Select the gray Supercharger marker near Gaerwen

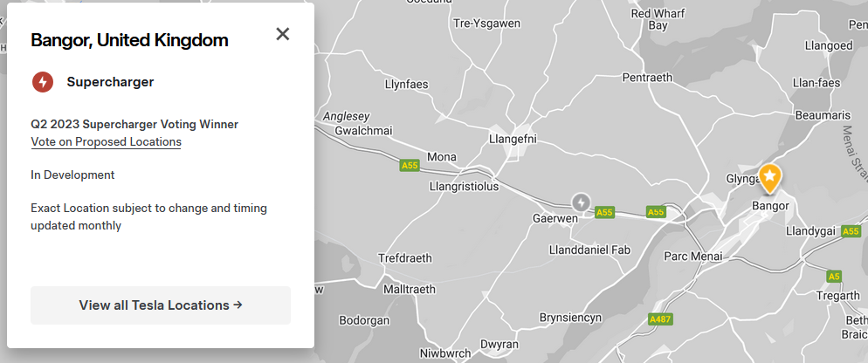[x=581, y=202]
